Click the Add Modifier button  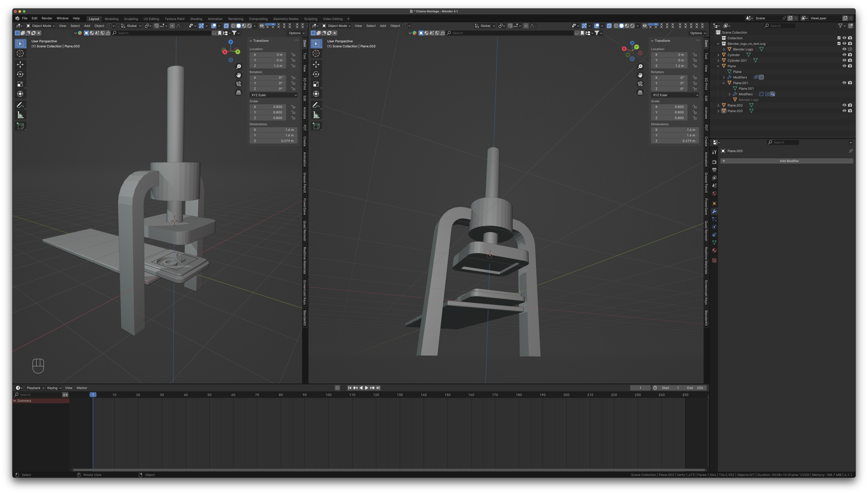click(787, 161)
